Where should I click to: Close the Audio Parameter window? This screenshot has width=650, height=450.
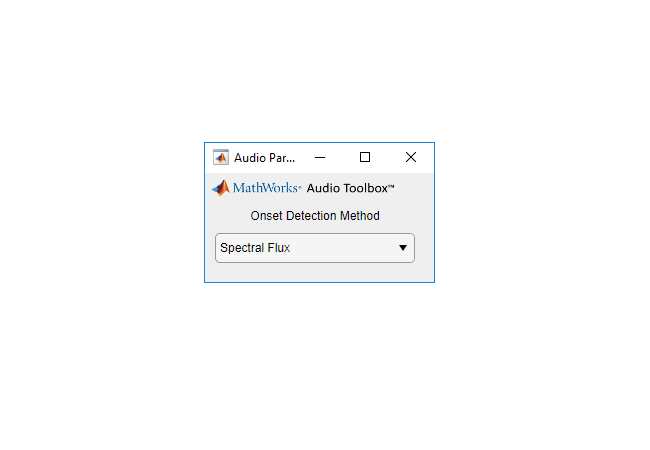point(411,157)
